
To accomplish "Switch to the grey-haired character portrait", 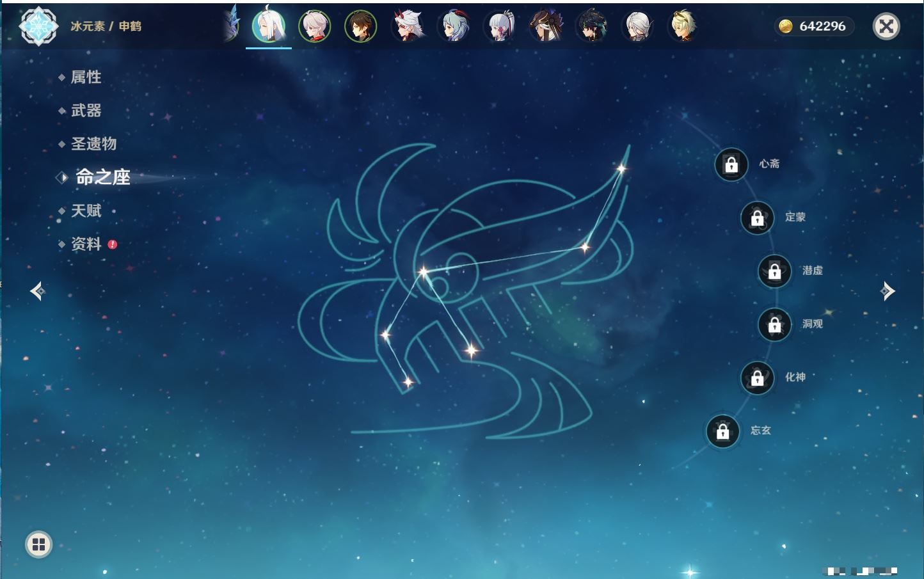I will [638, 26].
